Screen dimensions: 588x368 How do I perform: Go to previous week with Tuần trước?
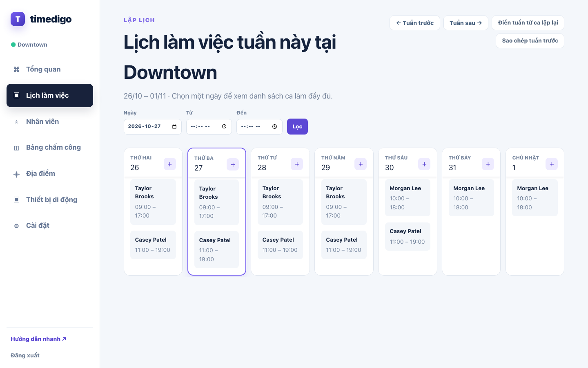tap(415, 23)
